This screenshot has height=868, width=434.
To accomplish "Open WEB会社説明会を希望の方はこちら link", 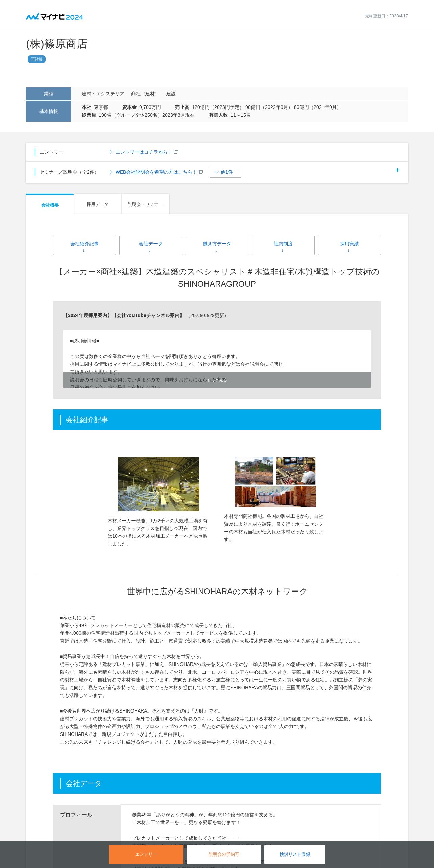I will (x=156, y=172).
